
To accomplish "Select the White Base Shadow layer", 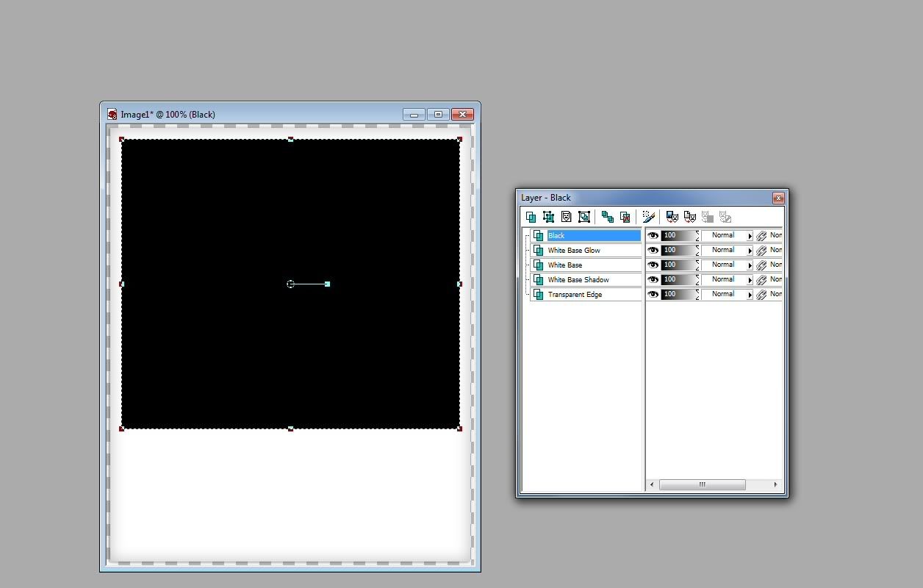I will click(x=578, y=279).
